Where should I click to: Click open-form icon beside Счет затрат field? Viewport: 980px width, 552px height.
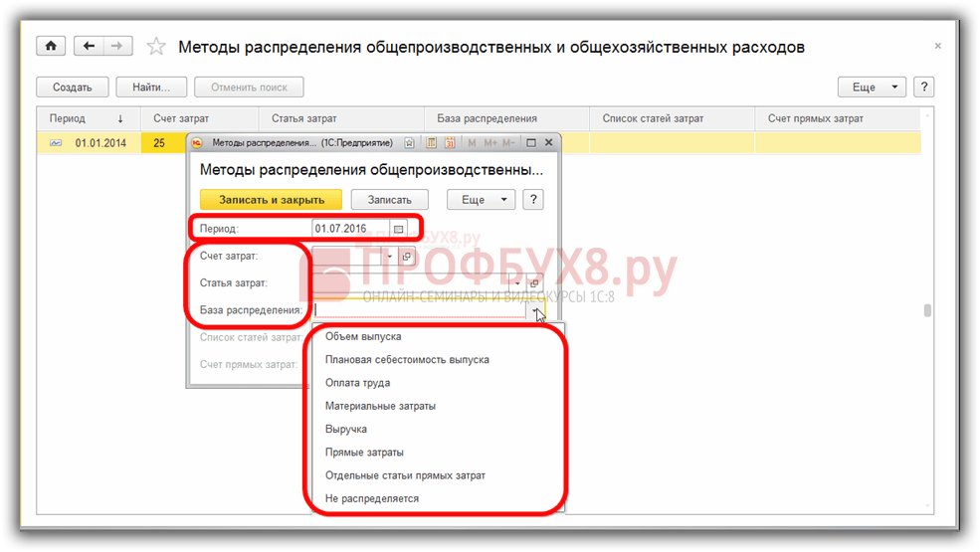pyautogui.click(x=406, y=257)
